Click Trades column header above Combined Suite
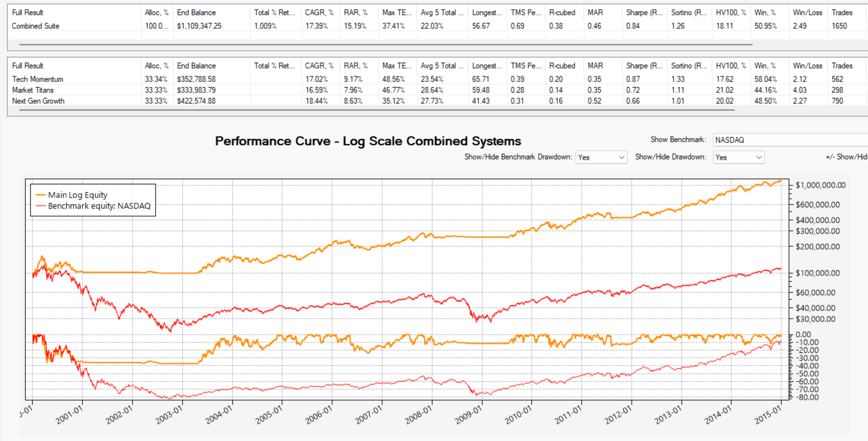This screenshot has height=441, width=868. 841,13
